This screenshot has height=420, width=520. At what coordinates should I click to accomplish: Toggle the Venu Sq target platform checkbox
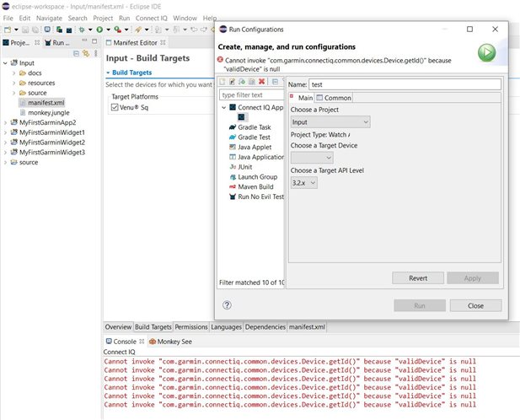(x=115, y=107)
